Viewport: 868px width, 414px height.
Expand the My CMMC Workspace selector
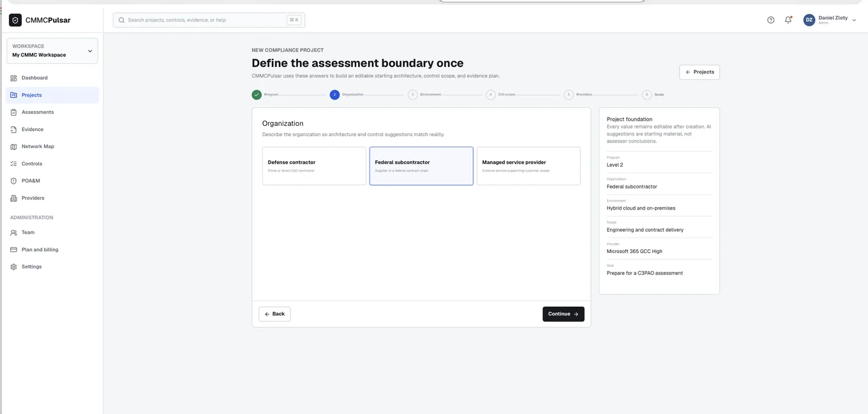pos(52,51)
